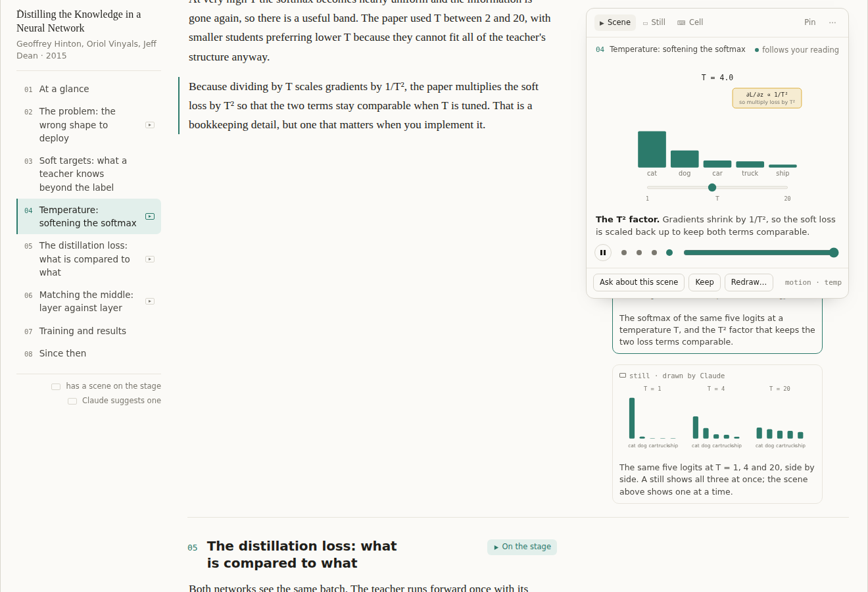Click heading 'The distillation loss: what is compared'
This screenshot has width=868, height=592.
pyautogui.click(x=302, y=555)
